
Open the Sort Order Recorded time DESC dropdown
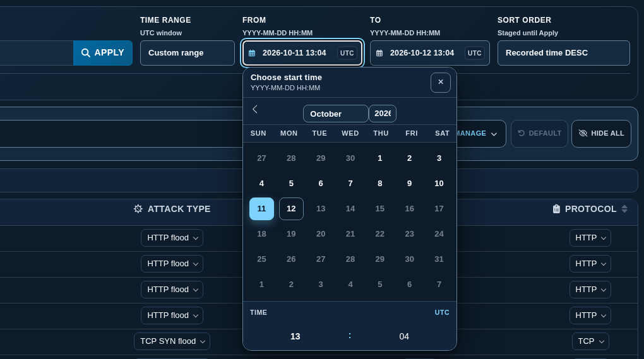(563, 53)
